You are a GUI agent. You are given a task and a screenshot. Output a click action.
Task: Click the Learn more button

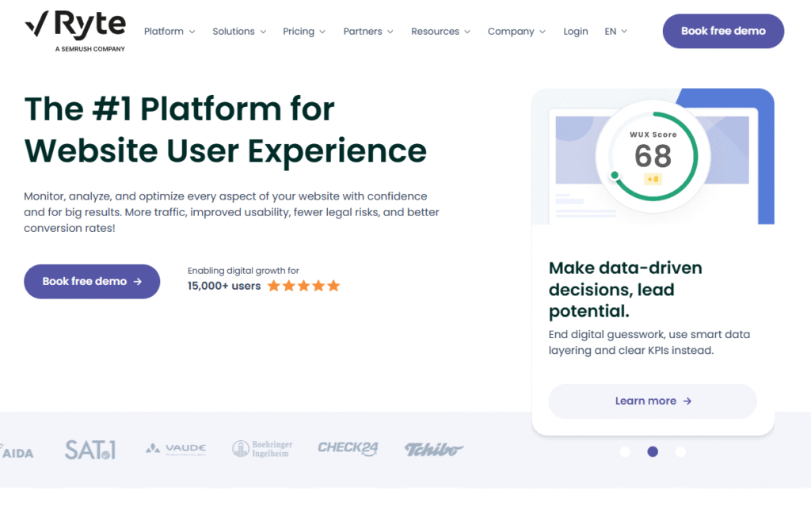coord(653,401)
